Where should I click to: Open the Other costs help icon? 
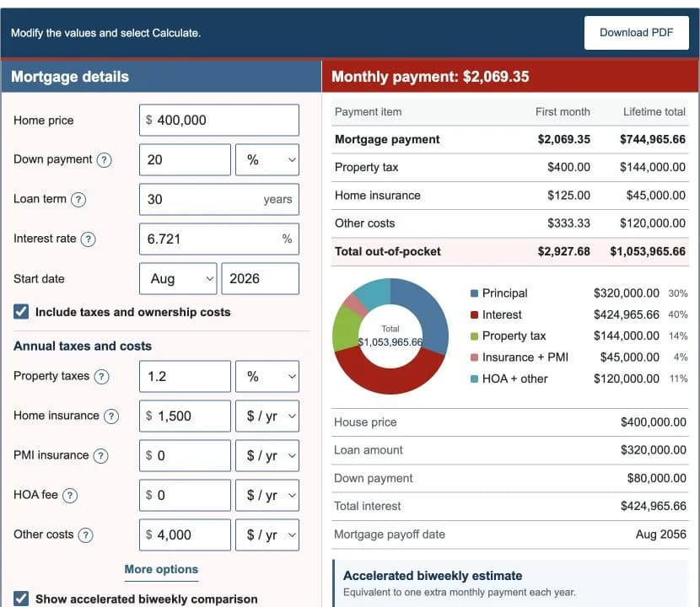(85, 535)
